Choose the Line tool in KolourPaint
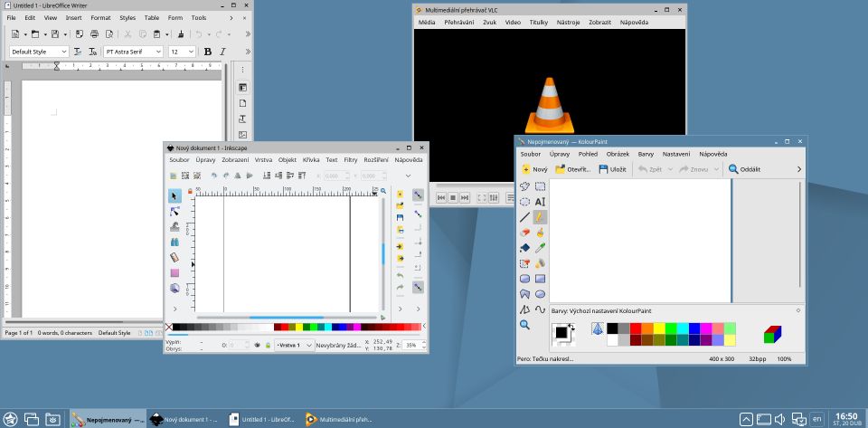This screenshot has width=868, height=428. point(524,217)
